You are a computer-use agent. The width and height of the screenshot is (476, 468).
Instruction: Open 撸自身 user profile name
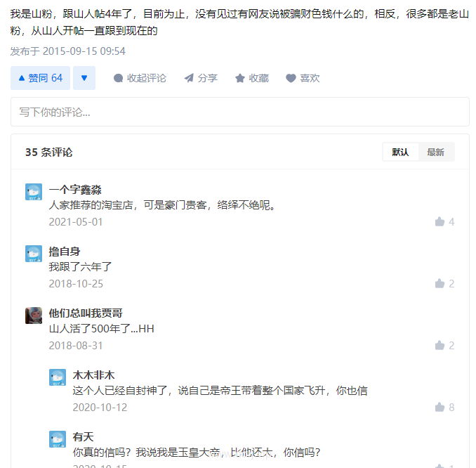click(65, 252)
